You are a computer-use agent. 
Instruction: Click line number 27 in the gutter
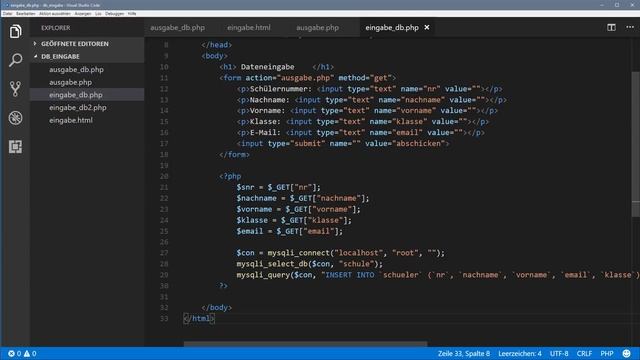click(x=164, y=253)
